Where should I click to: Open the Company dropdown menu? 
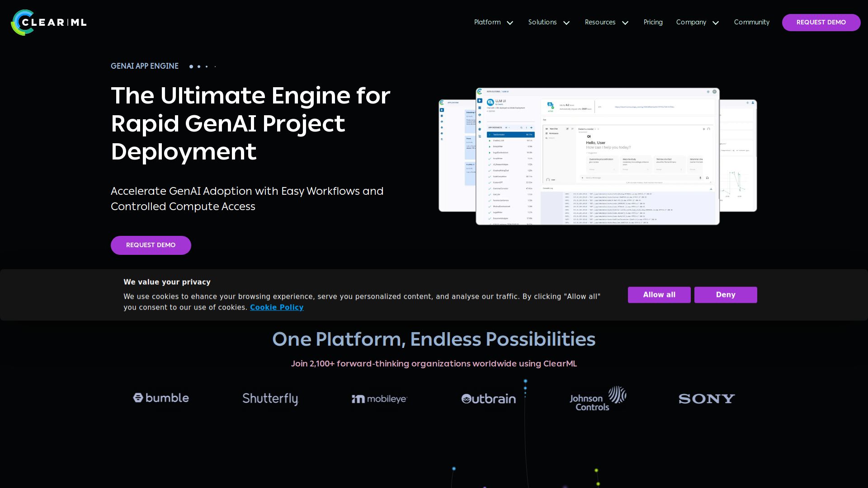(697, 23)
